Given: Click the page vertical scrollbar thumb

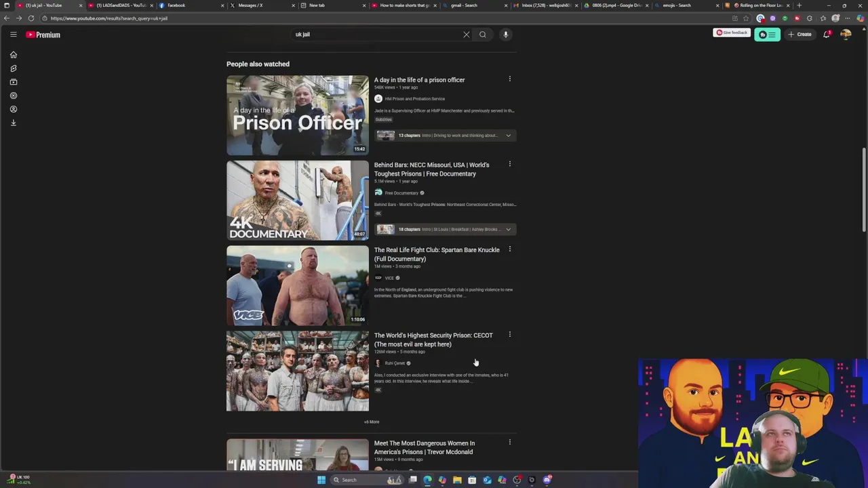Looking at the screenshot, I should (x=864, y=190).
